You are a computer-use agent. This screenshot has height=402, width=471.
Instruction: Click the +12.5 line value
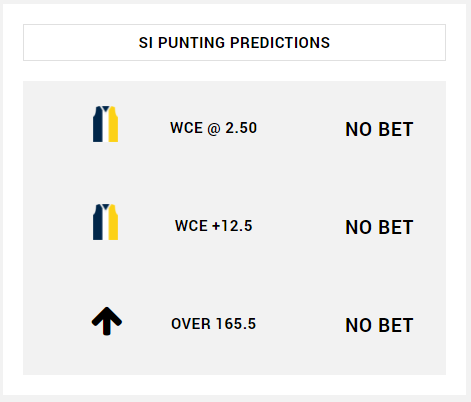pyautogui.click(x=232, y=226)
